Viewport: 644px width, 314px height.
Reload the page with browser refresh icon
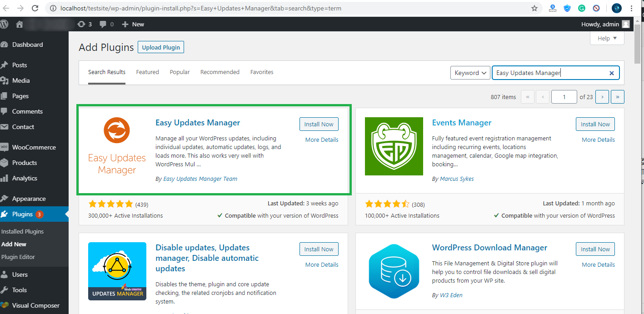click(x=35, y=8)
